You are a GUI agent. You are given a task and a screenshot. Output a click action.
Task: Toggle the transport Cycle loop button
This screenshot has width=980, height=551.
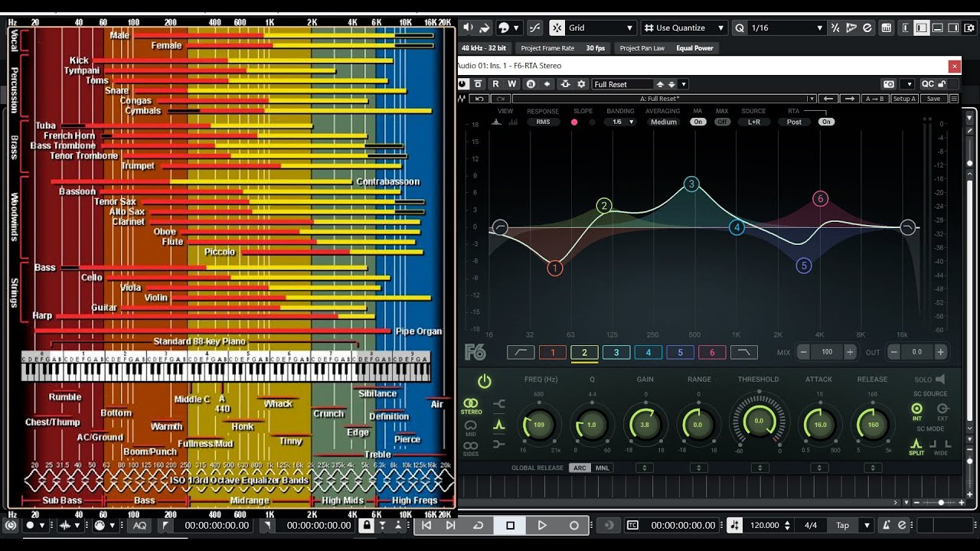click(x=478, y=525)
